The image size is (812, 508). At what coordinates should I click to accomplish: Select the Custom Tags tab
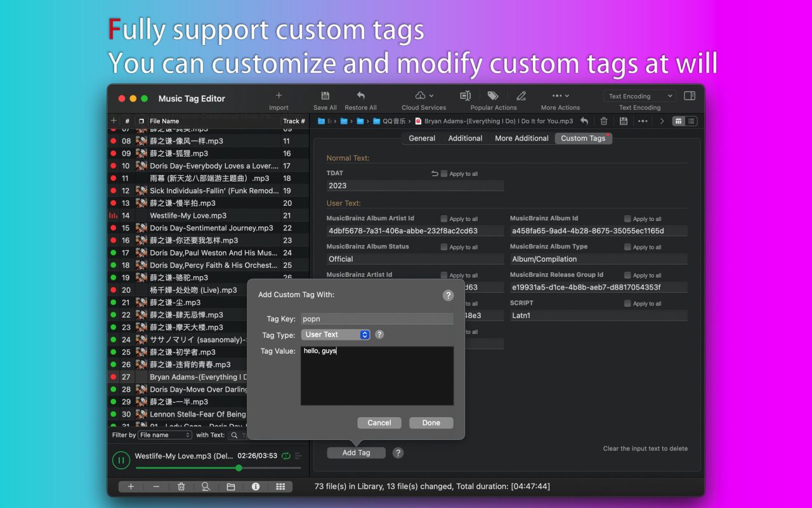(x=583, y=138)
